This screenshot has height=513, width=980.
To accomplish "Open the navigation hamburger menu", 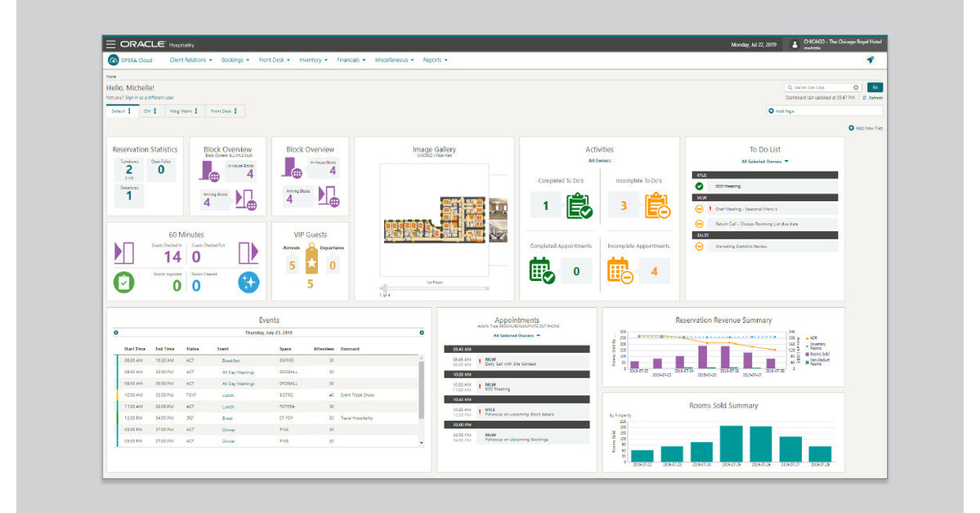I will tap(110, 44).
